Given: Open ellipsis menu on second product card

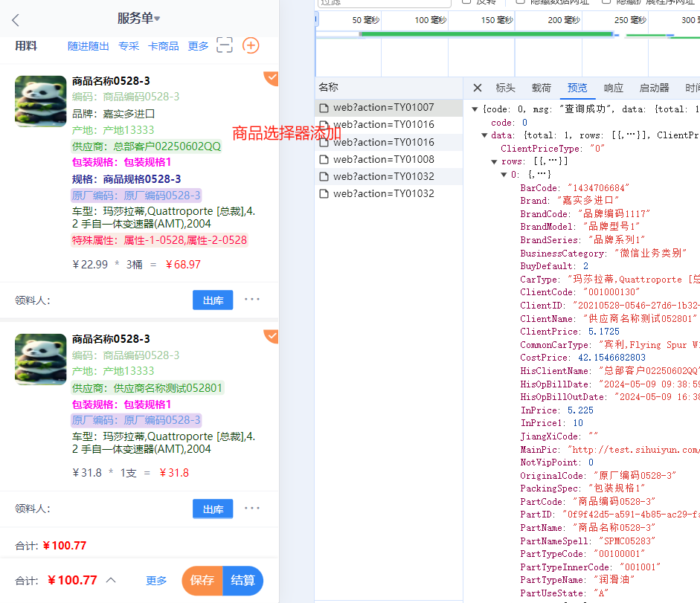Looking at the screenshot, I should [252, 509].
